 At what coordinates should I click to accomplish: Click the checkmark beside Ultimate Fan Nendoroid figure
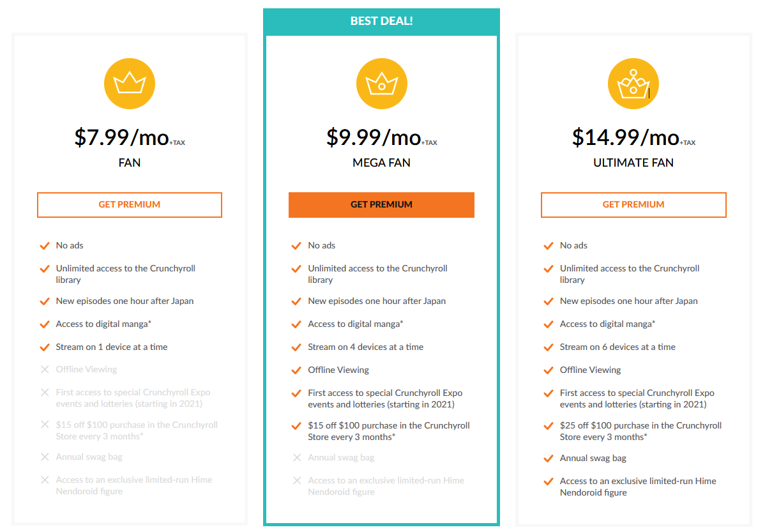tap(548, 481)
